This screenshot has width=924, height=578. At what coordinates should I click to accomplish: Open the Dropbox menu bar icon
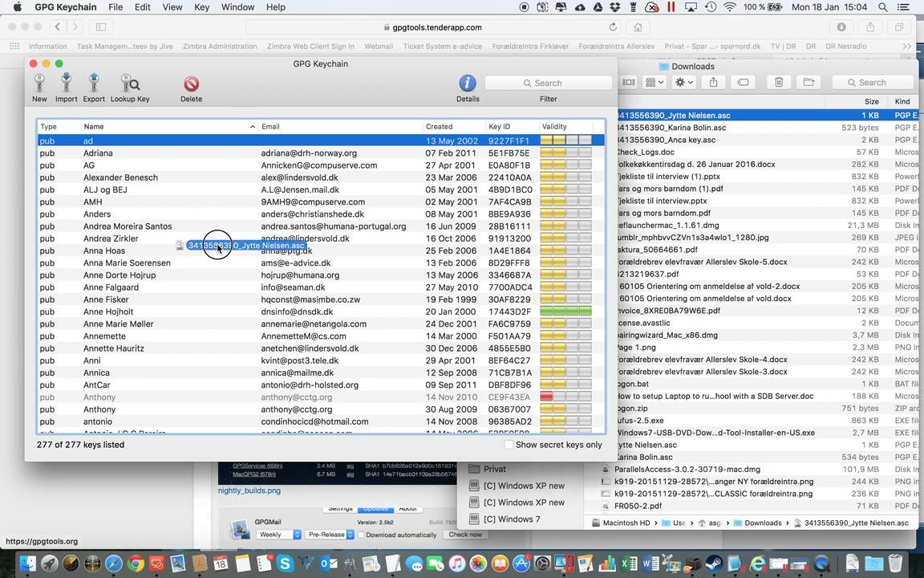[x=615, y=7]
